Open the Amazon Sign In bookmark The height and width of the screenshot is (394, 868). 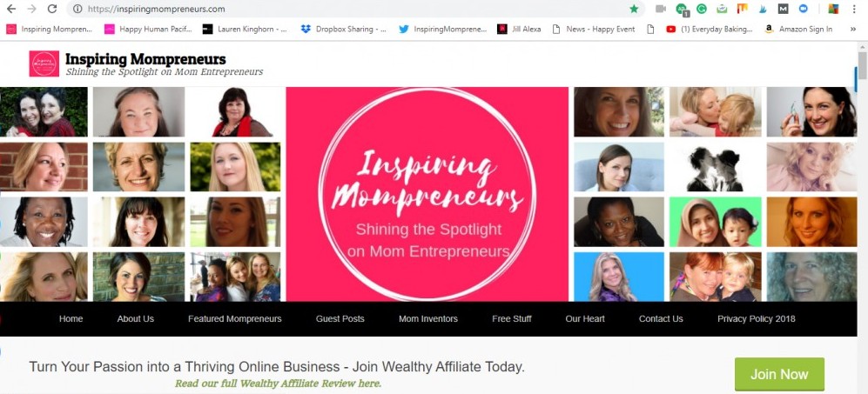point(798,30)
